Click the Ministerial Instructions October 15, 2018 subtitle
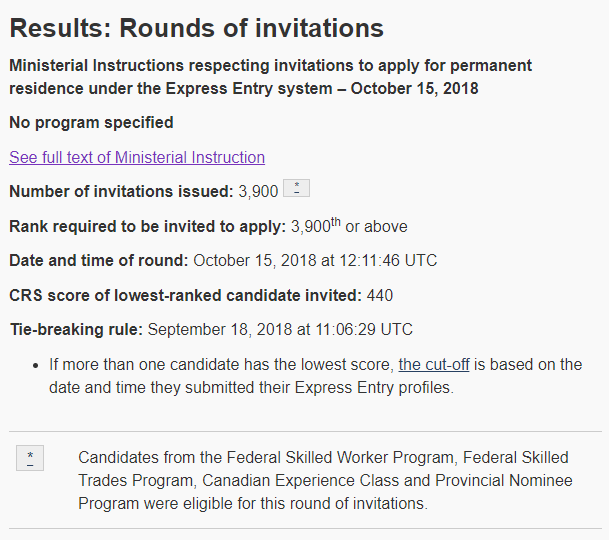 tap(270, 77)
